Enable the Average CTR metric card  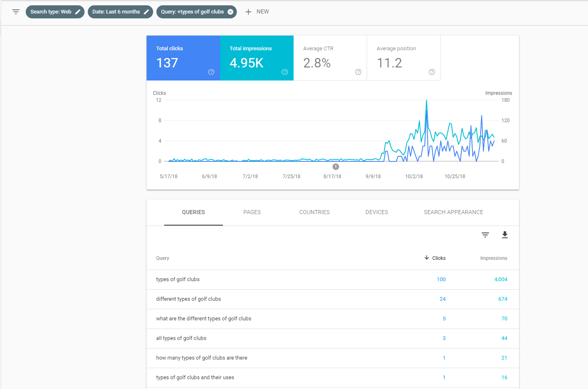(x=330, y=58)
